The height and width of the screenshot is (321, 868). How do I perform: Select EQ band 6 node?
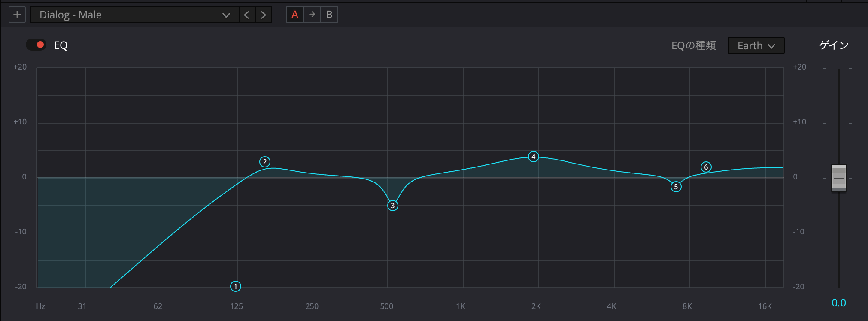pyautogui.click(x=706, y=167)
